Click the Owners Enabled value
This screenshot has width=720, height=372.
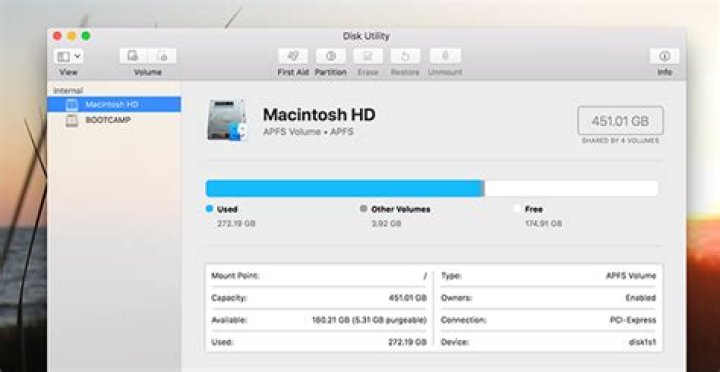coord(641,298)
